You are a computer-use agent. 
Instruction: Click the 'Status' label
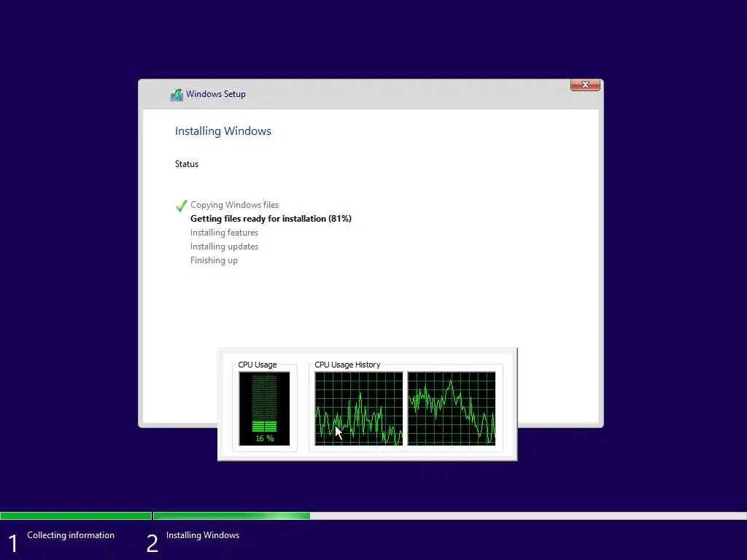[187, 164]
